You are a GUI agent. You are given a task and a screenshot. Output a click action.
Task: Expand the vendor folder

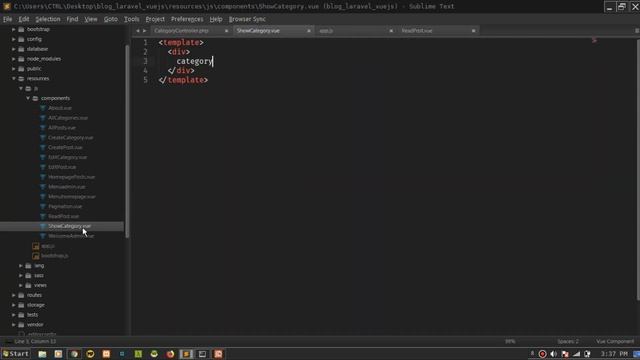(14, 324)
